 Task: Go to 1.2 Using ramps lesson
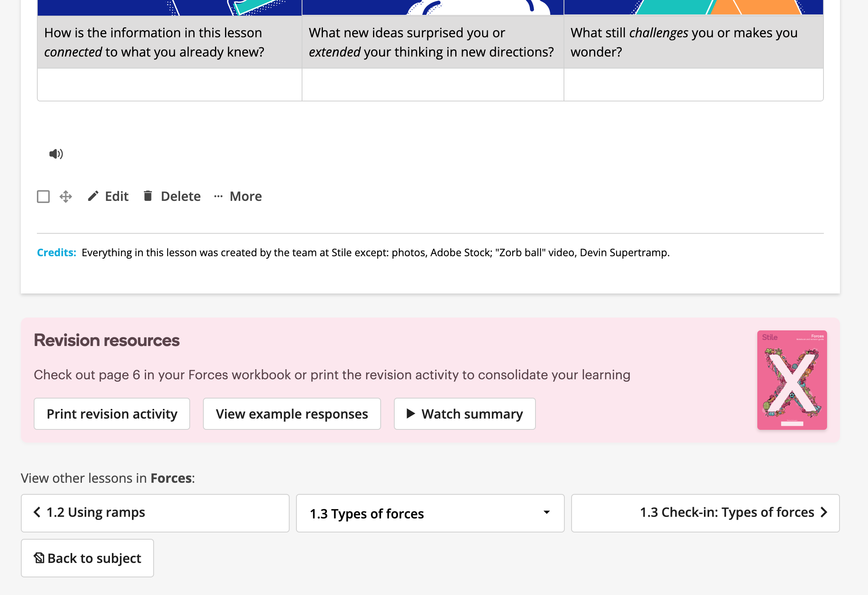(155, 513)
